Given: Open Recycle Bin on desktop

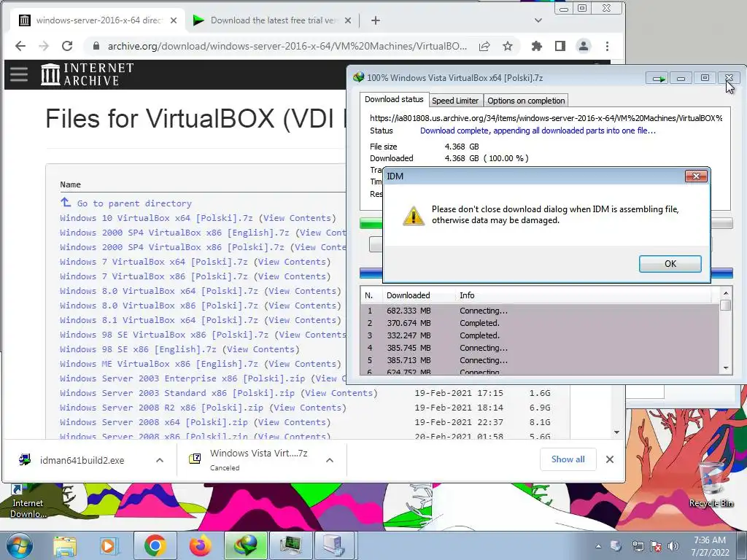Looking at the screenshot, I should click(711, 485).
